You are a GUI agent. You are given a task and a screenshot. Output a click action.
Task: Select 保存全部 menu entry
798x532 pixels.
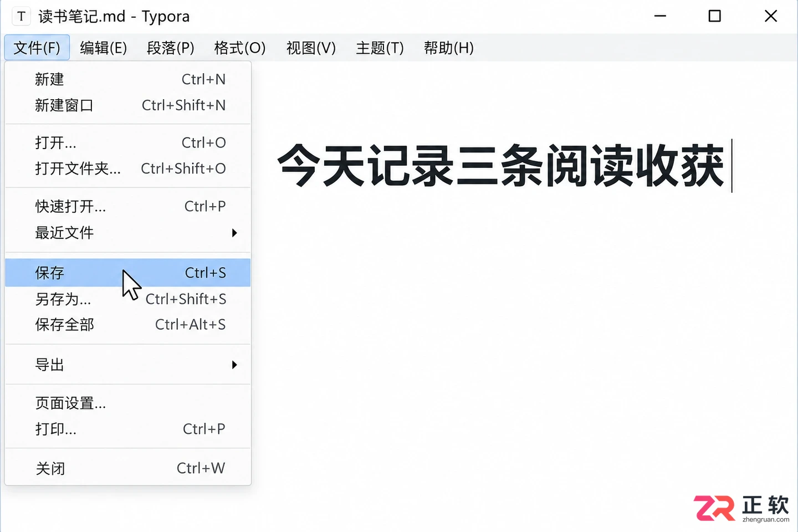128,325
